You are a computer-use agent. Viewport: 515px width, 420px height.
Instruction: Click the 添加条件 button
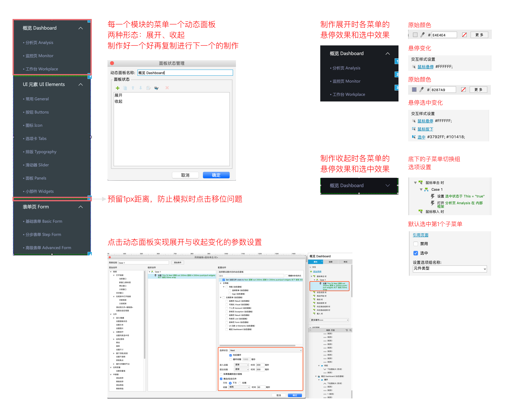pos(178,263)
